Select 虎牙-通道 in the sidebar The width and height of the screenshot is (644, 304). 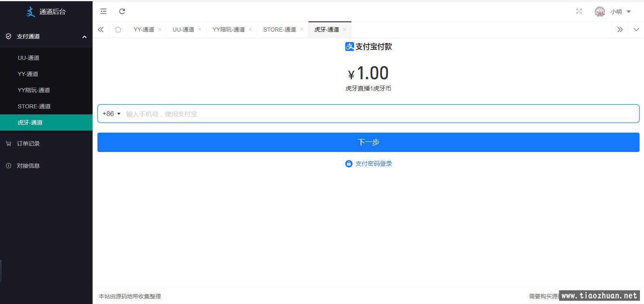pos(46,122)
